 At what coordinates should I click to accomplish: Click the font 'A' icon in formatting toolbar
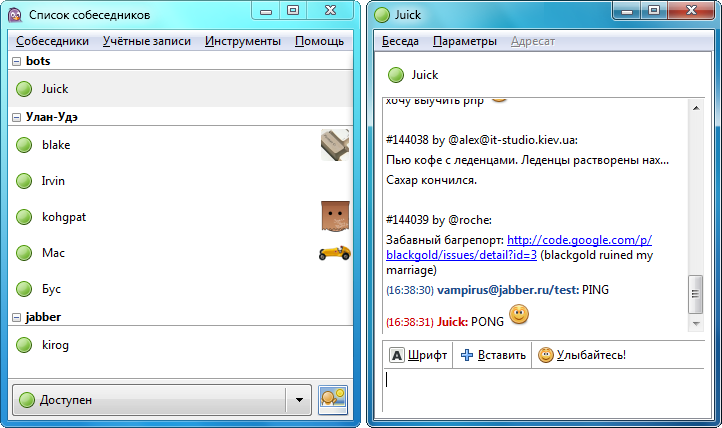point(396,355)
